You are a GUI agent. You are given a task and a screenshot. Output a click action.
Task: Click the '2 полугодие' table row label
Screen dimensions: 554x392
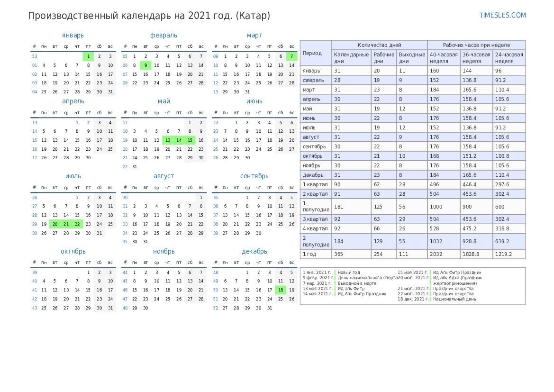pos(316,241)
